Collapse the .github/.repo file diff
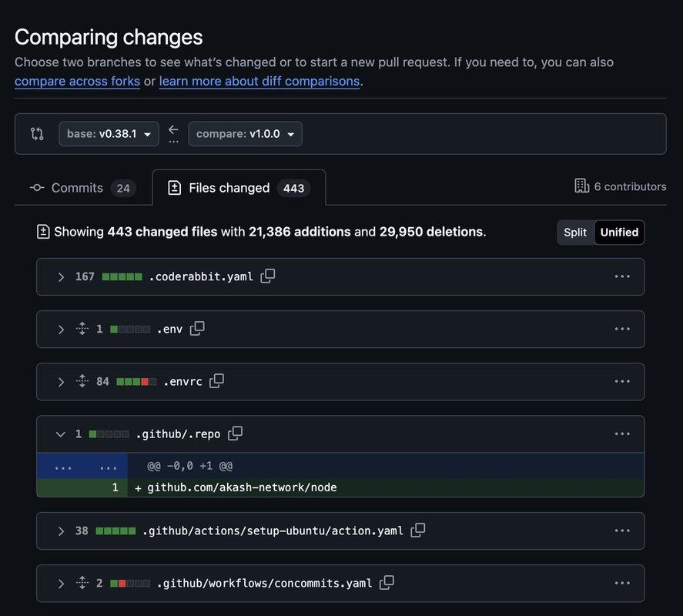This screenshot has width=683, height=616. 61,434
